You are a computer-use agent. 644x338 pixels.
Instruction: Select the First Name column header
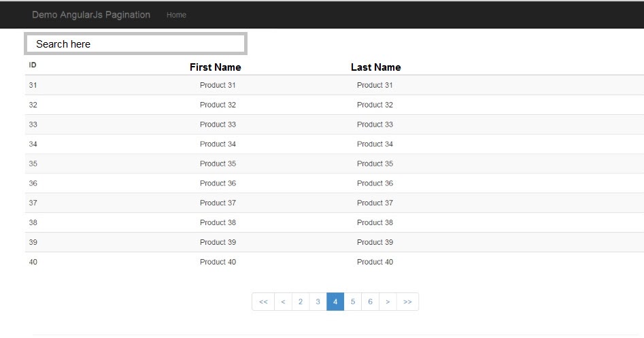click(x=215, y=67)
